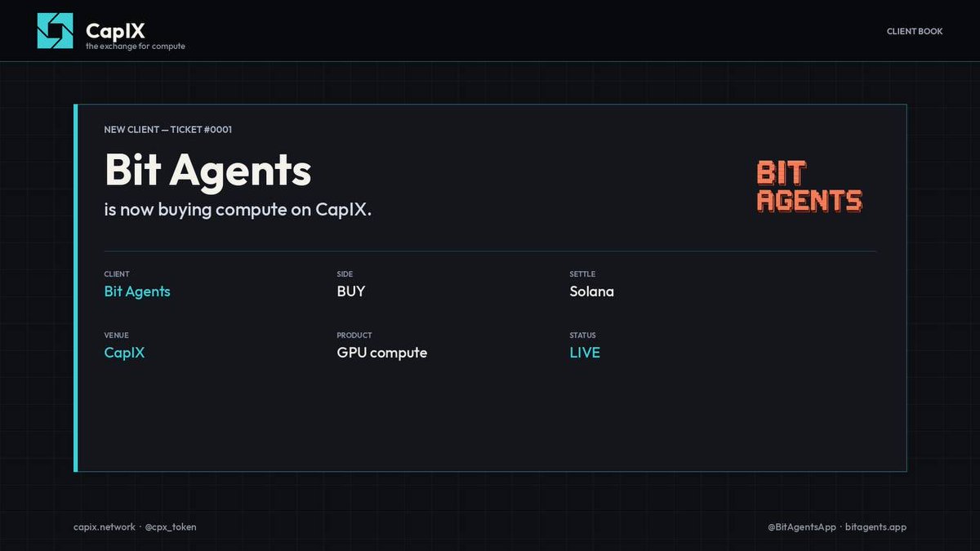The width and height of the screenshot is (980, 551).
Task: Click the teal 'LIVE' status value
Action: coord(585,353)
